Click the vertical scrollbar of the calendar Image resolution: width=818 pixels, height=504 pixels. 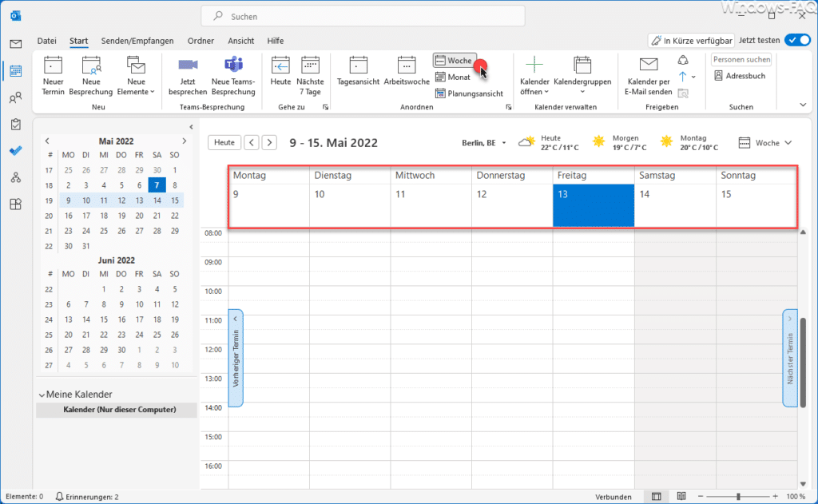[803, 362]
